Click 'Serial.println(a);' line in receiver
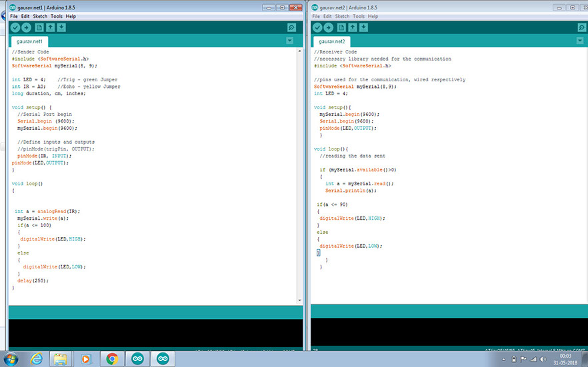588x367 pixels. pos(351,190)
